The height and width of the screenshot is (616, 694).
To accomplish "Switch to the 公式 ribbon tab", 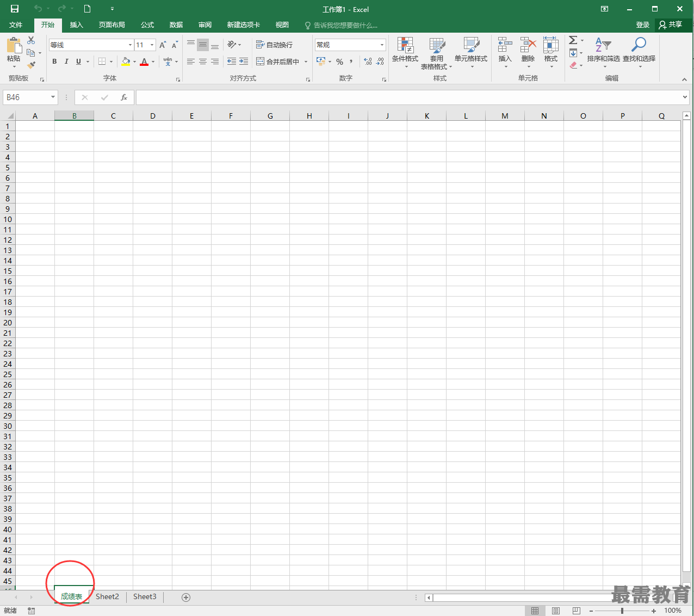I will (x=147, y=25).
